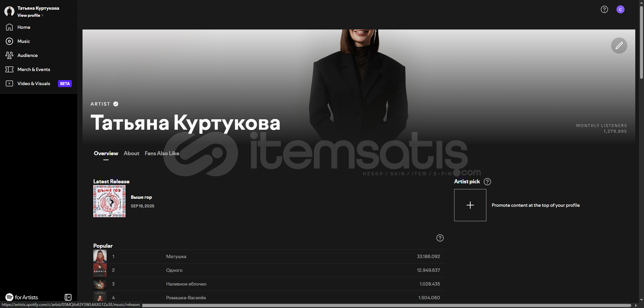Click the Наливное яблочко track thumbnail
This screenshot has height=308, width=644.
click(100, 284)
